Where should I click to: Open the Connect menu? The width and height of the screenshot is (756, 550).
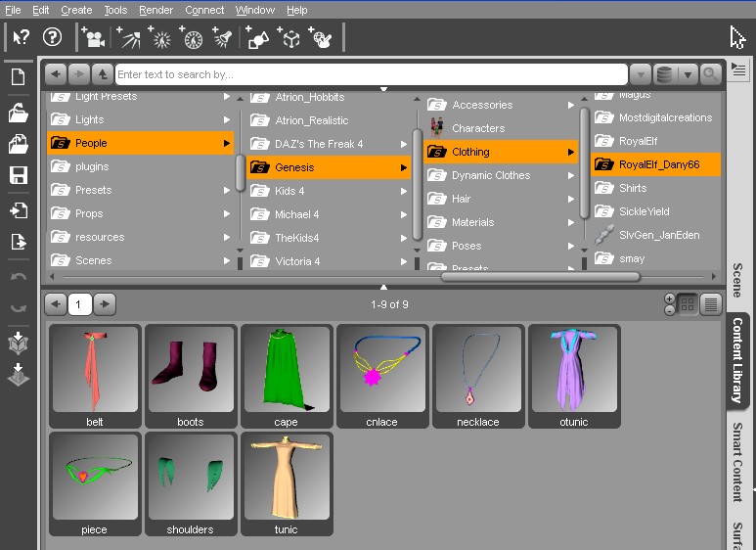(x=204, y=10)
